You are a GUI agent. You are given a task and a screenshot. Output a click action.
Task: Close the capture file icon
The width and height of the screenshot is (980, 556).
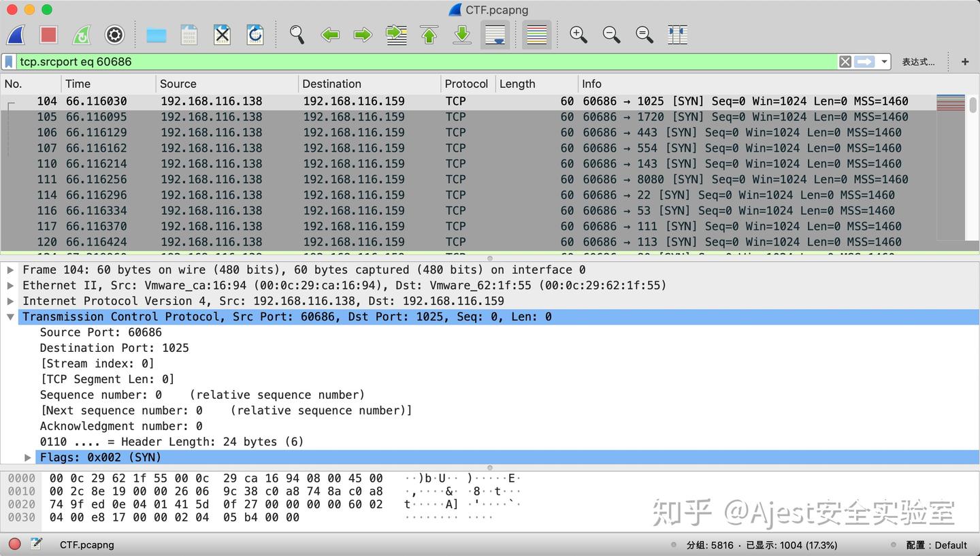pyautogui.click(x=222, y=35)
